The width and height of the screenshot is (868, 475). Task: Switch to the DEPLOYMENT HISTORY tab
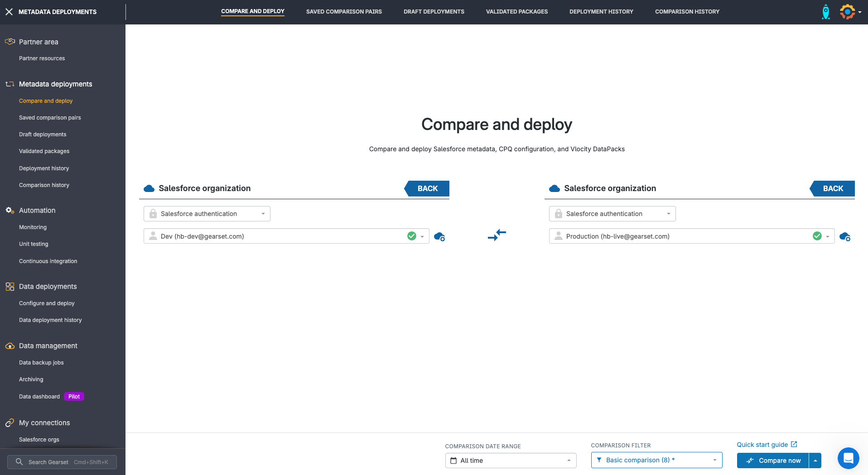[x=601, y=11]
